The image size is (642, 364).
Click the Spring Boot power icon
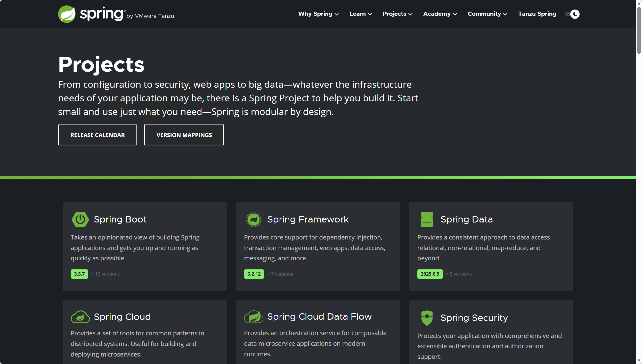pyautogui.click(x=80, y=219)
